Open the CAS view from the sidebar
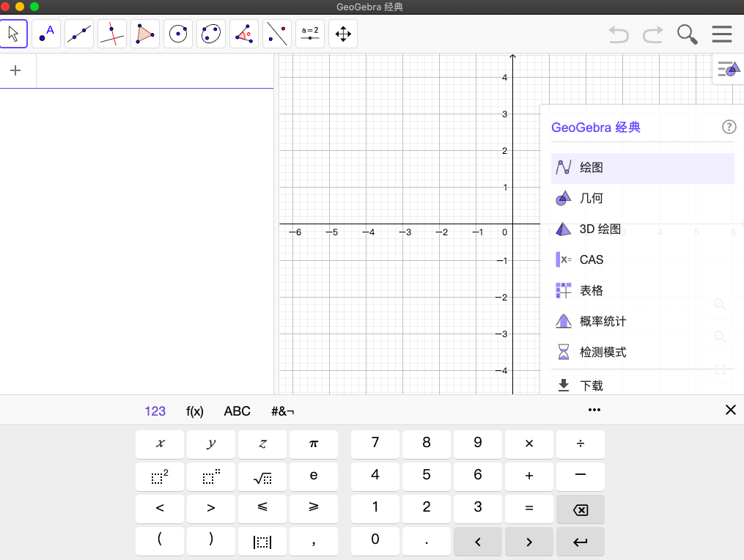 pyautogui.click(x=592, y=259)
